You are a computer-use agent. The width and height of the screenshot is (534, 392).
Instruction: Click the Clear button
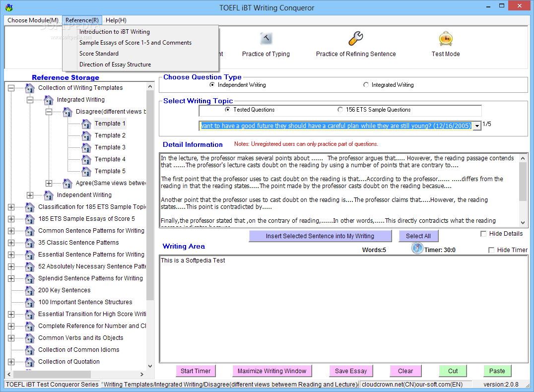[x=405, y=371]
